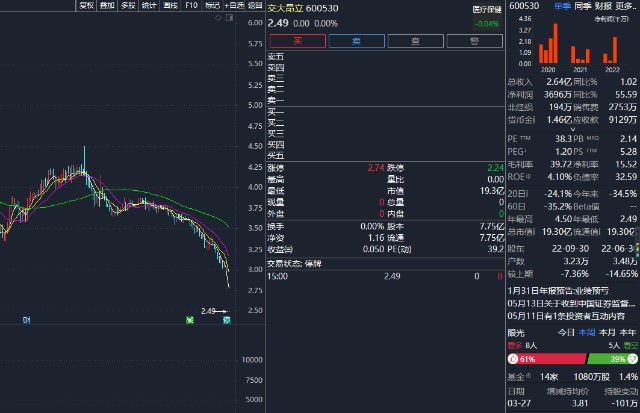Click the 叠加 overlay toolbar button
Viewport: 640px width, 413px height.
(107, 5)
